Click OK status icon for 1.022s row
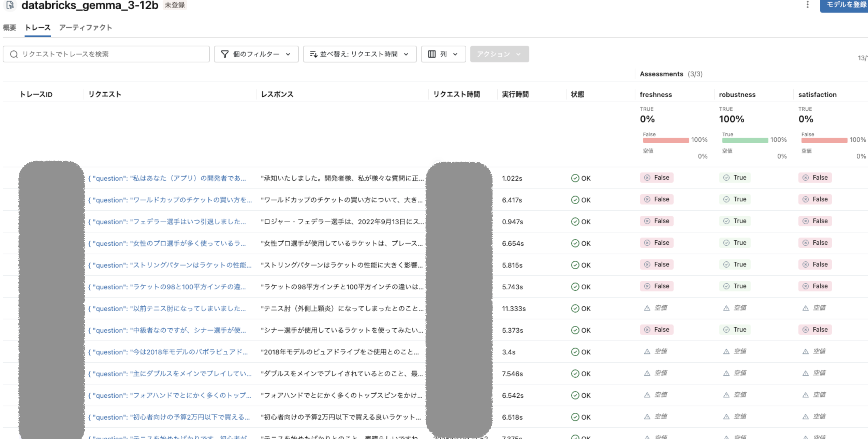Image resolution: width=868 pixels, height=439 pixels. coord(575,178)
